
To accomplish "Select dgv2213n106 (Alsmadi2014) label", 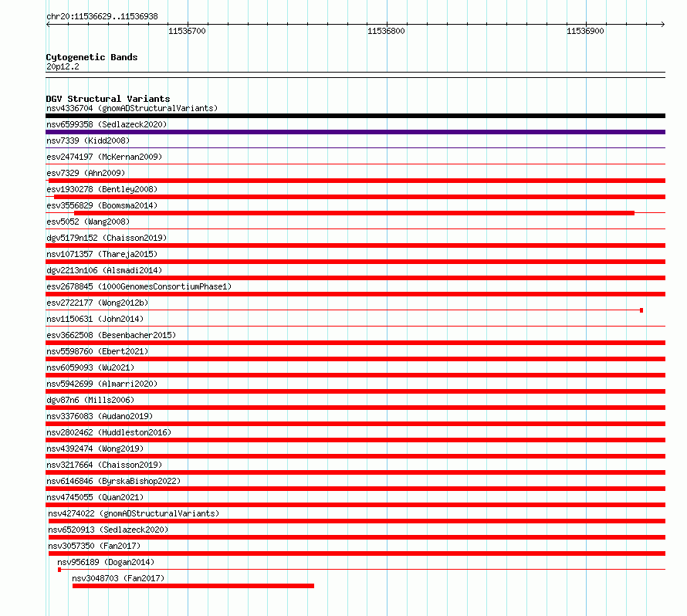I will 104,270.
